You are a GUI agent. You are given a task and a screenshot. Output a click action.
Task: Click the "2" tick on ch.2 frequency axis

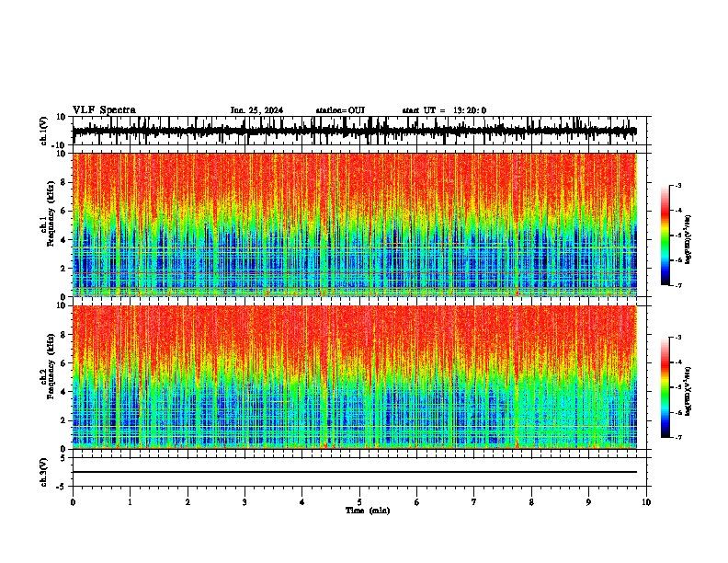(x=63, y=420)
